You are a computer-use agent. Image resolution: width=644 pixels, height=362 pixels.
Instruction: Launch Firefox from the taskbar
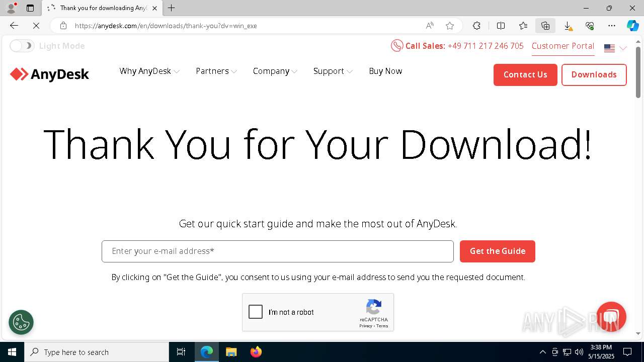pyautogui.click(x=256, y=352)
